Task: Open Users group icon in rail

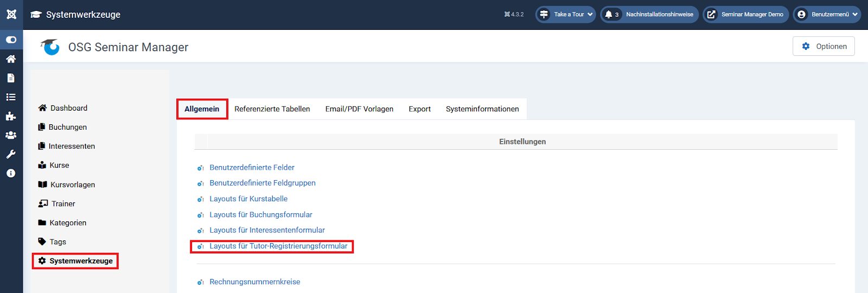Action: (11, 135)
